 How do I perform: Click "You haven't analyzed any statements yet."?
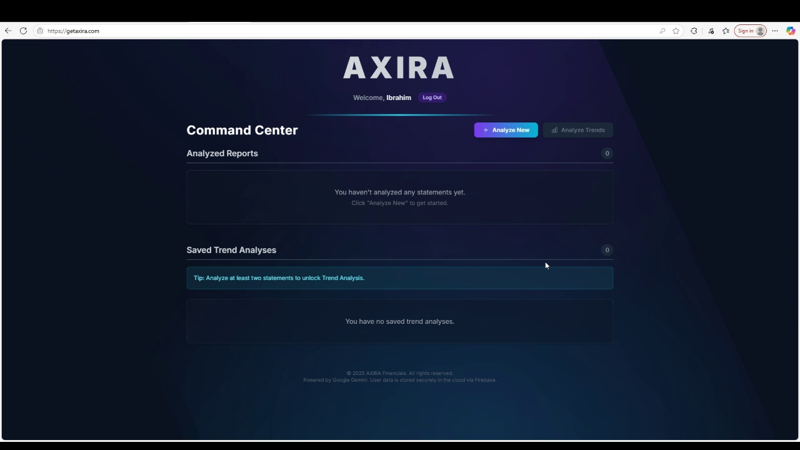click(399, 192)
